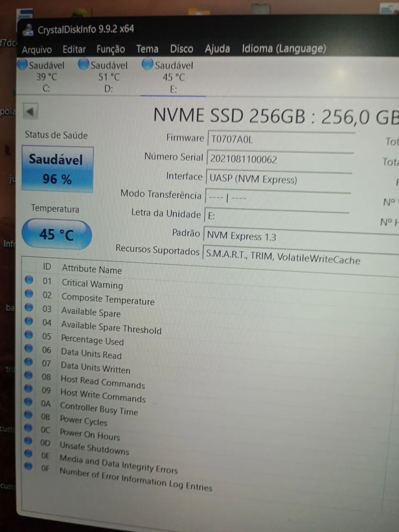The width and height of the screenshot is (399, 532).
Task: Click the NVME SSD 256GB model title
Action: 276,116
